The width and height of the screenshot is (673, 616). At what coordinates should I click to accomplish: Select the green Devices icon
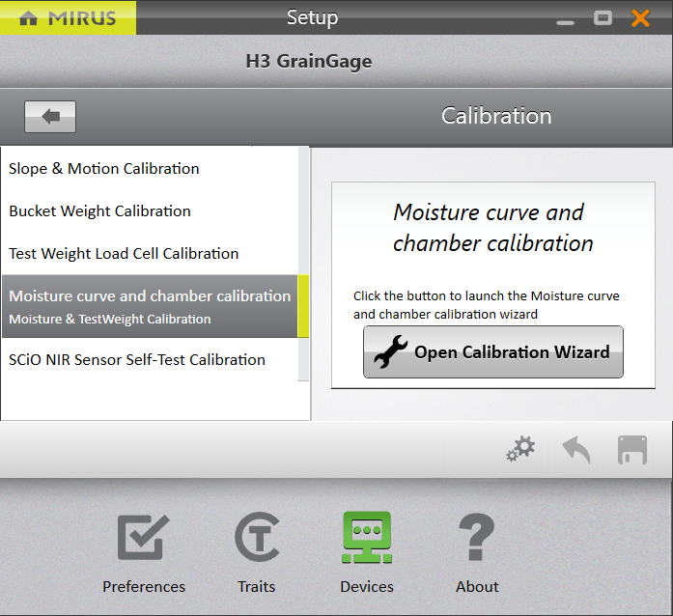[367, 538]
